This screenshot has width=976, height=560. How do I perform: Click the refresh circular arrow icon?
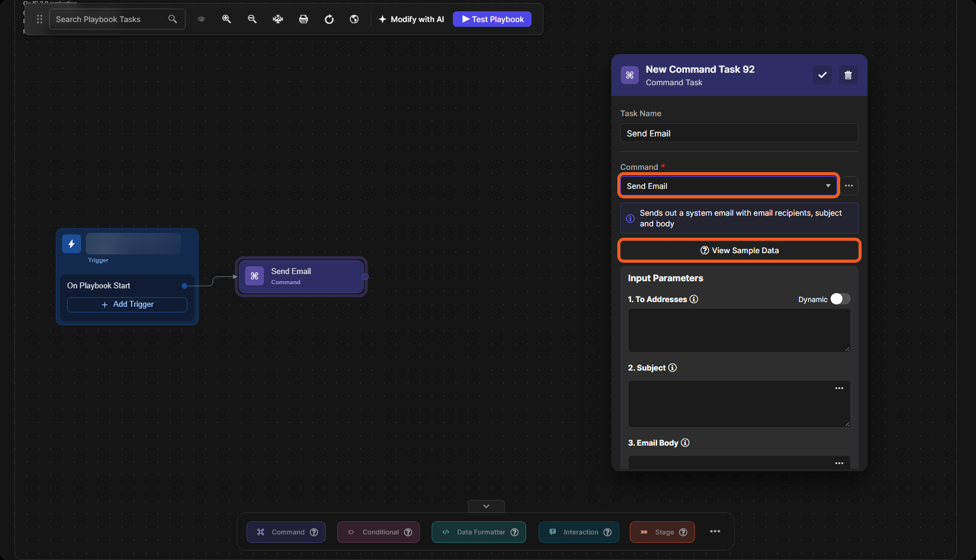coord(329,19)
